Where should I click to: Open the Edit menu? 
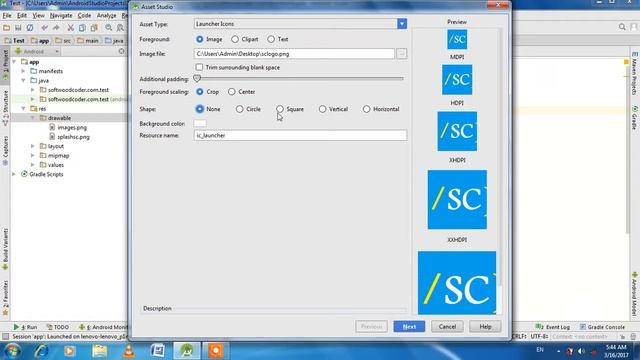[22, 16]
